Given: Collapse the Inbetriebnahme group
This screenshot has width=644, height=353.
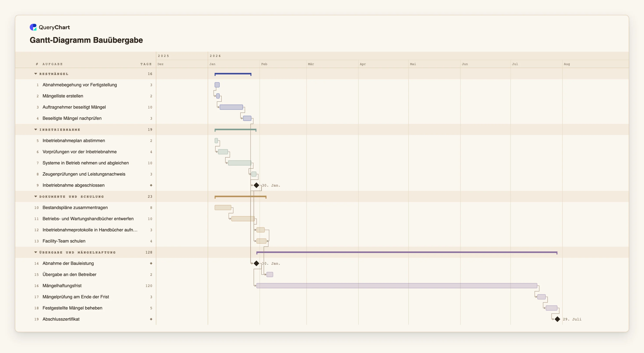Looking at the screenshot, I should [x=36, y=130].
